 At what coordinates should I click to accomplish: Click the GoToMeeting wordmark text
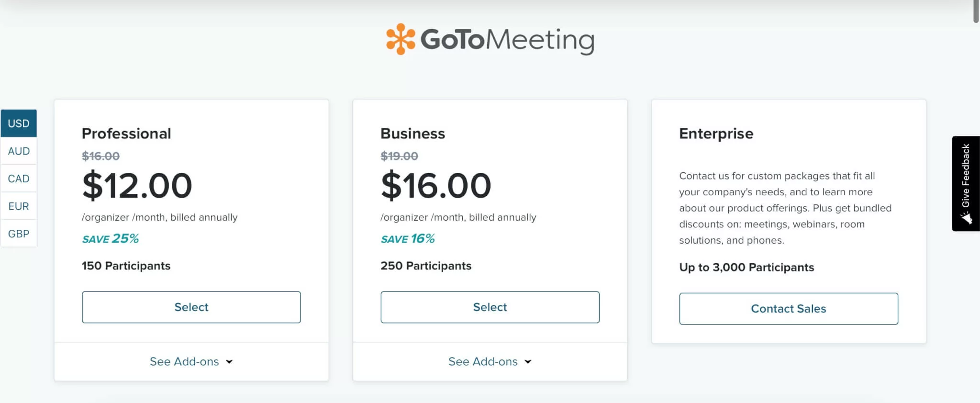coord(507,40)
